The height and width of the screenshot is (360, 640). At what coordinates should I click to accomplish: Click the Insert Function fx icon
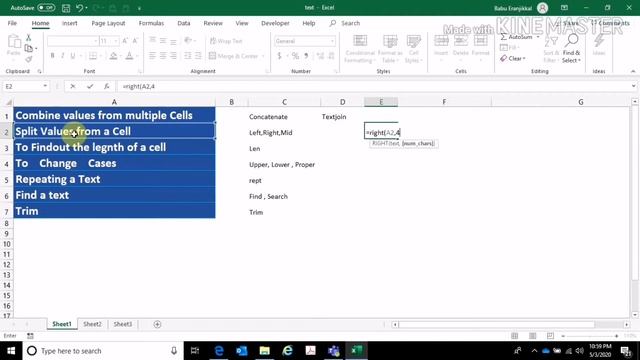pyautogui.click(x=107, y=86)
